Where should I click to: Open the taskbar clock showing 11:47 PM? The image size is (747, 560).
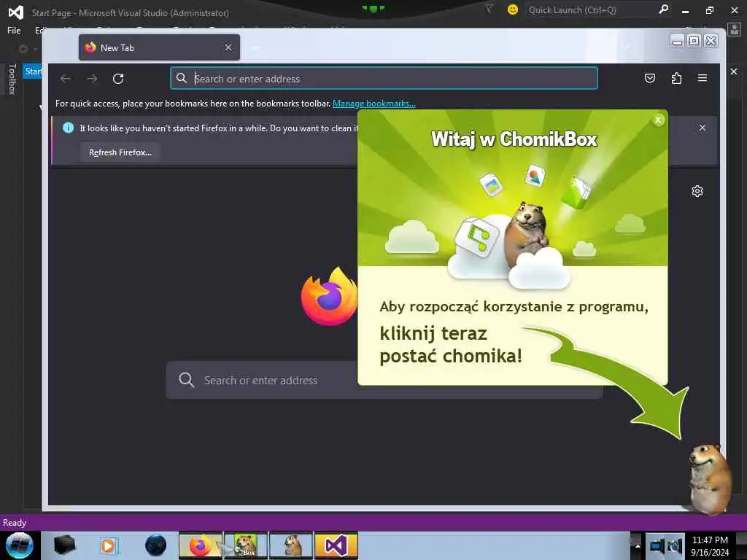pyautogui.click(x=710, y=545)
